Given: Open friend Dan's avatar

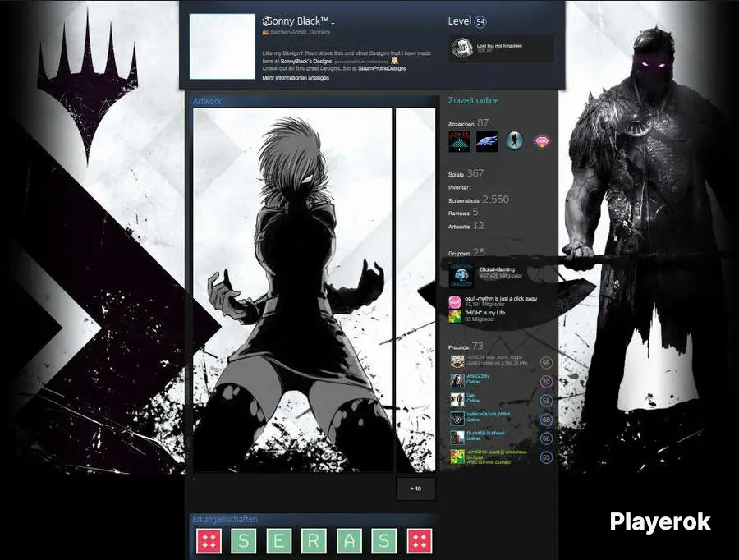Looking at the screenshot, I should (457, 400).
